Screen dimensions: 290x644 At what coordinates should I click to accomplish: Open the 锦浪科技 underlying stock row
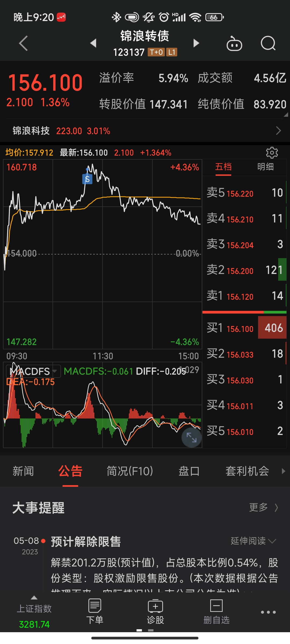pos(145,131)
